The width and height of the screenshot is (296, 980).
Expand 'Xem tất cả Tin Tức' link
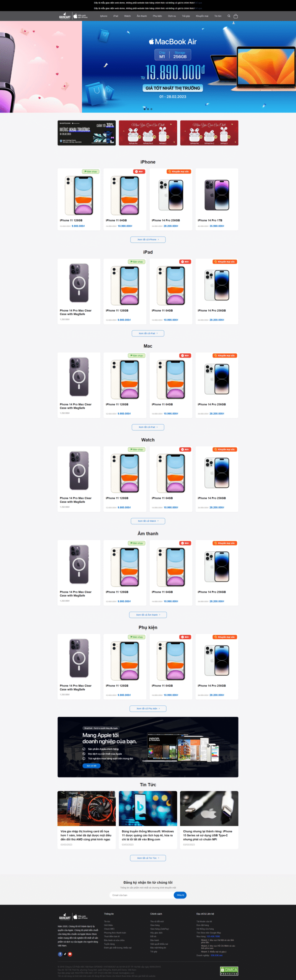tap(148, 858)
